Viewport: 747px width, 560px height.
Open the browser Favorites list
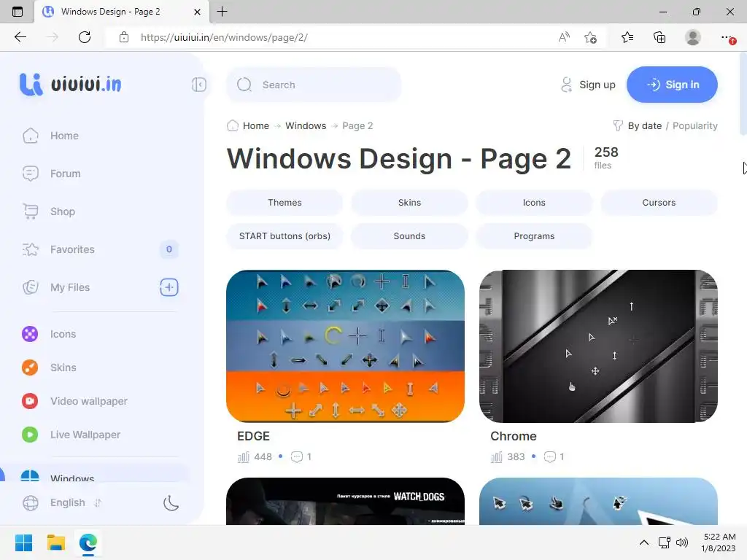pos(627,37)
